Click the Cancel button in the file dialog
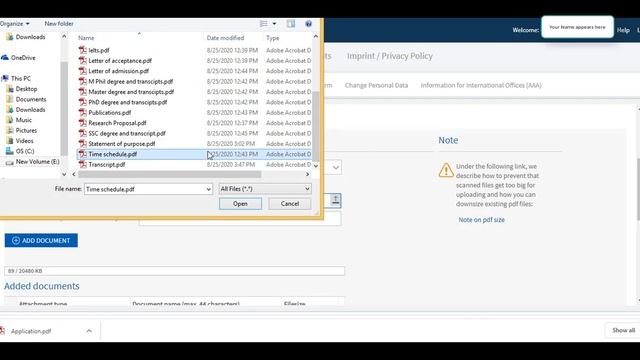Screen dimensions: 640x360 point(290,204)
